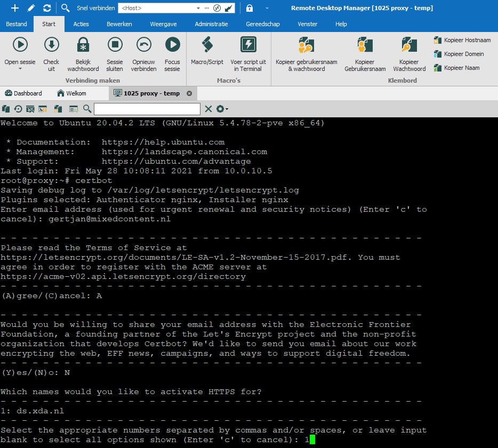The height and width of the screenshot is (448, 498).
Task: Click the history restore icon in terminal toolbar
Action: coord(18,109)
